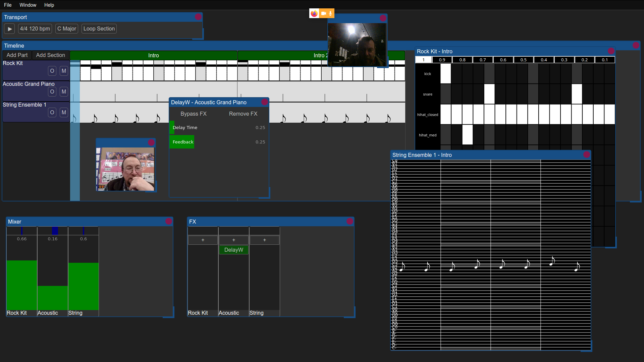
Task: Open the Window menu
Action: coord(28,5)
